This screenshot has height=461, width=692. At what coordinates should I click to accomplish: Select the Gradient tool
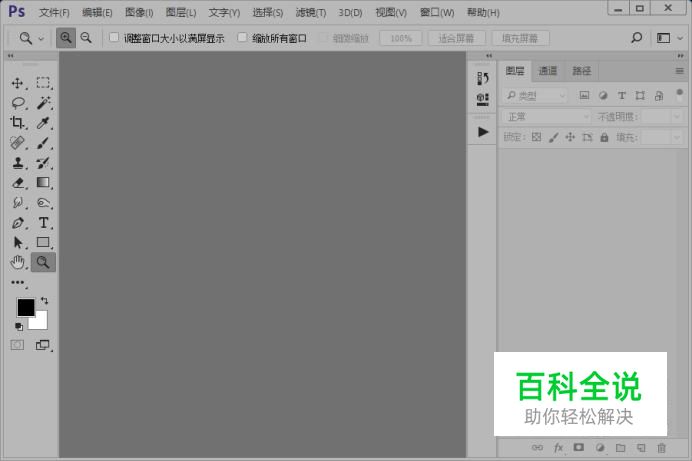tap(43, 183)
